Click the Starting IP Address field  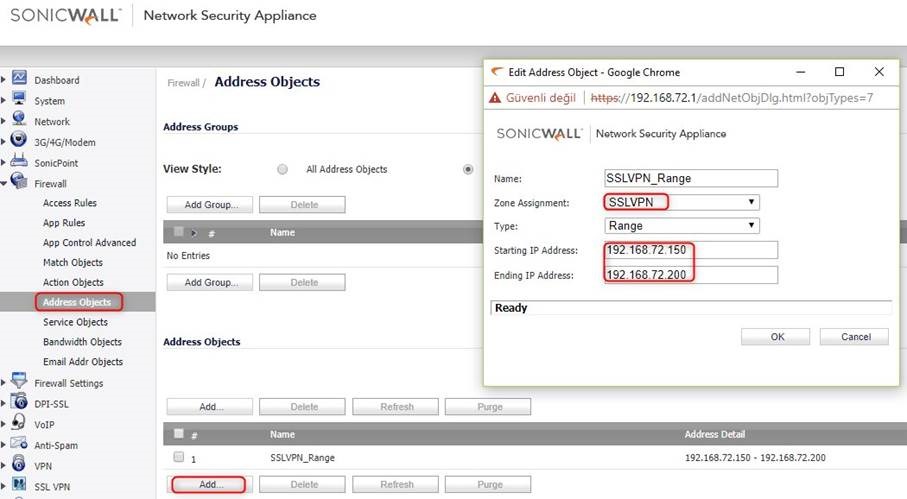tap(691, 250)
